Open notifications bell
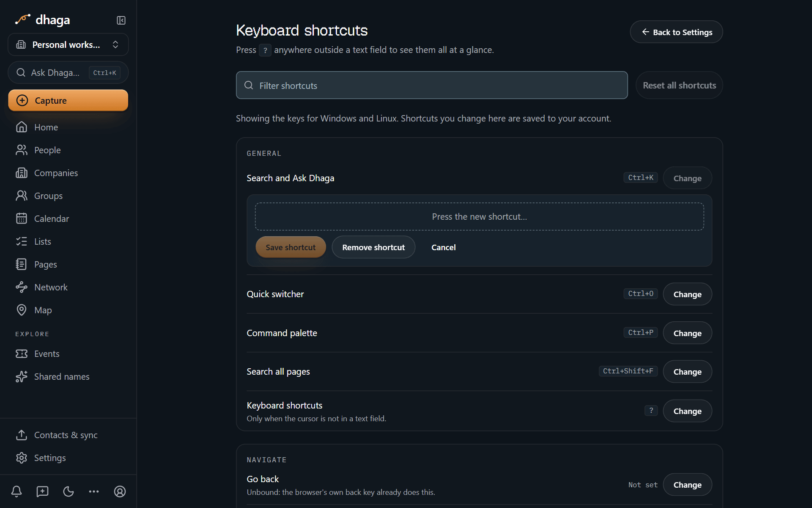Image resolution: width=812 pixels, height=508 pixels. click(x=16, y=491)
